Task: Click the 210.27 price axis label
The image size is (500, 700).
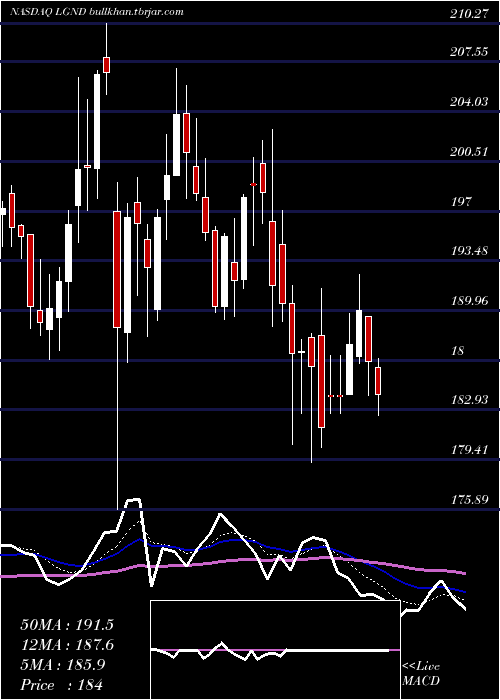Action: [x=468, y=14]
